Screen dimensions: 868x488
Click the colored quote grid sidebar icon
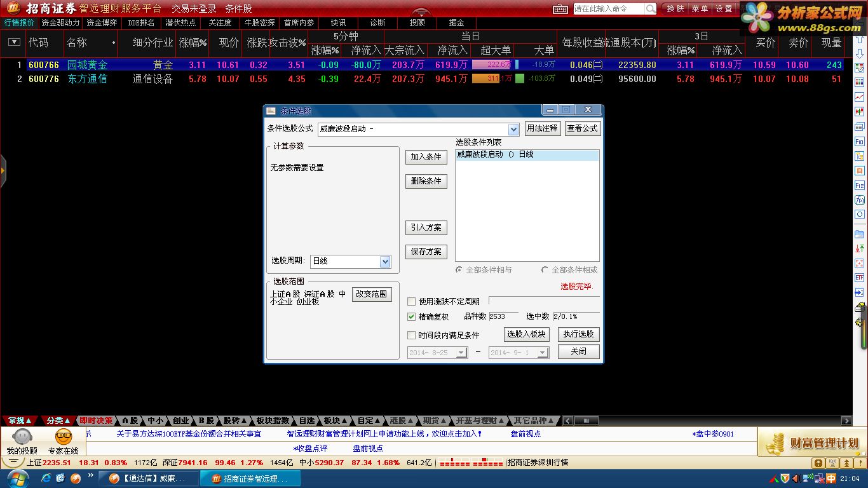860,82
